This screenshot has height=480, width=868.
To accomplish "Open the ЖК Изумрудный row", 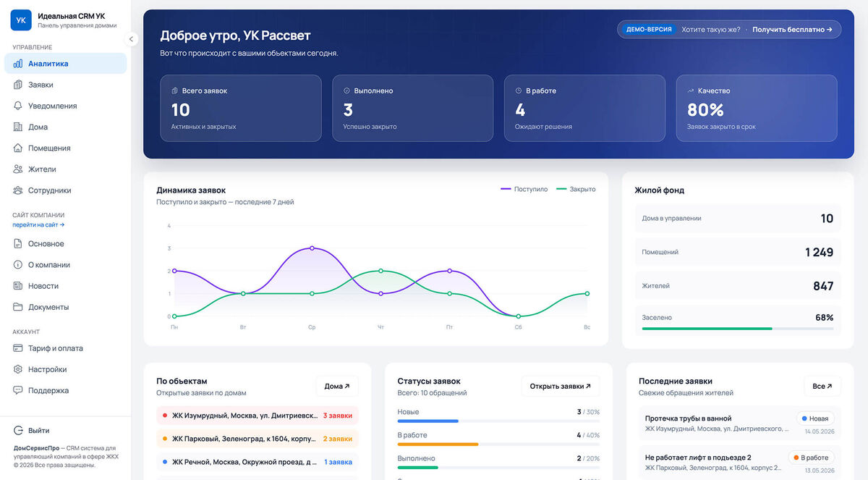I will coord(258,416).
